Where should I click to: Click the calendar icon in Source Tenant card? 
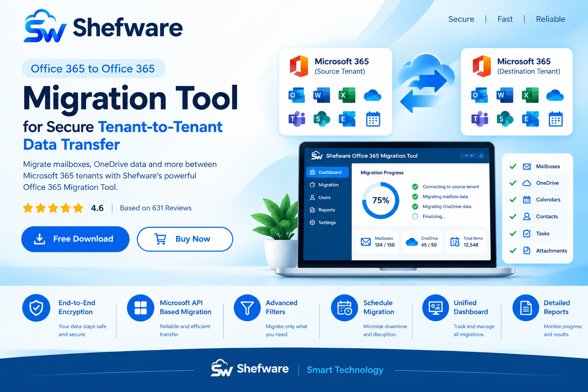pos(373,119)
